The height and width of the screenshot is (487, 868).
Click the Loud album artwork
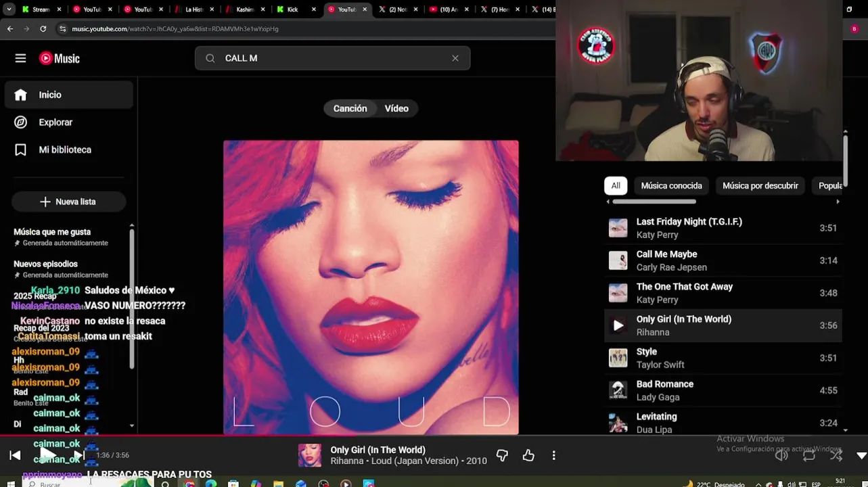pos(371,287)
